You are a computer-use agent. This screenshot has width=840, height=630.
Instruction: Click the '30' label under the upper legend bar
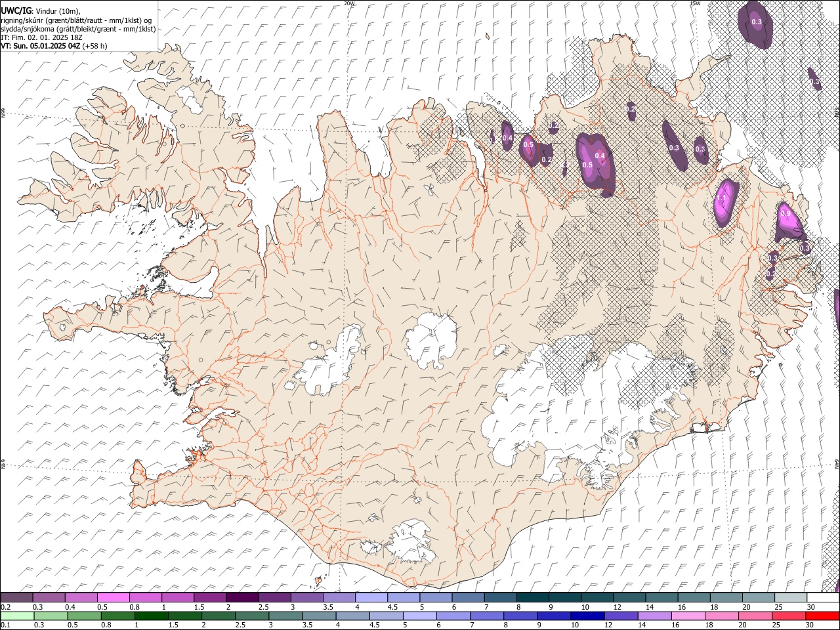click(x=810, y=607)
